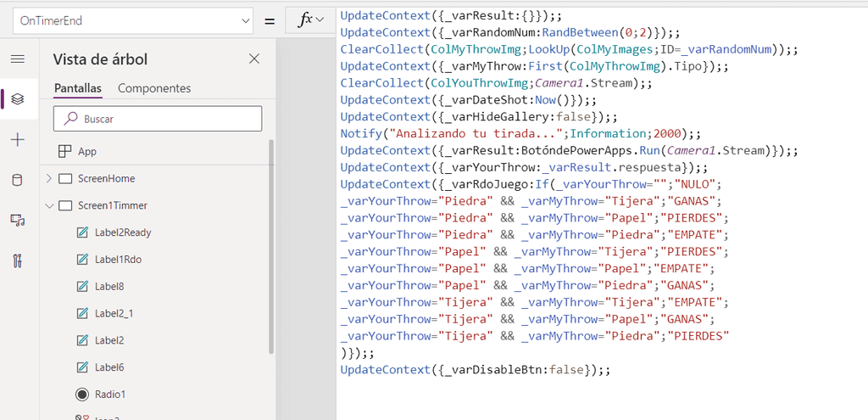
Task: Switch to the Pantallas tab
Action: pyautogui.click(x=78, y=88)
